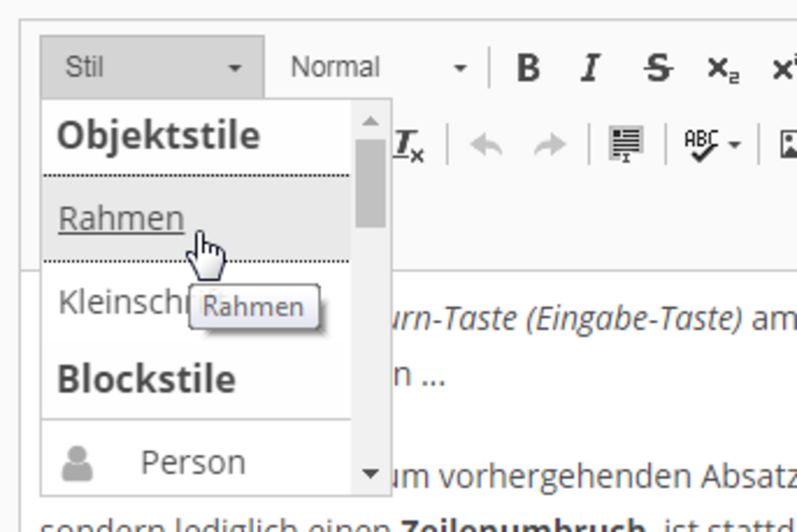The height and width of the screenshot is (532, 797).
Task: Click the image insert icon
Action: click(788, 144)
